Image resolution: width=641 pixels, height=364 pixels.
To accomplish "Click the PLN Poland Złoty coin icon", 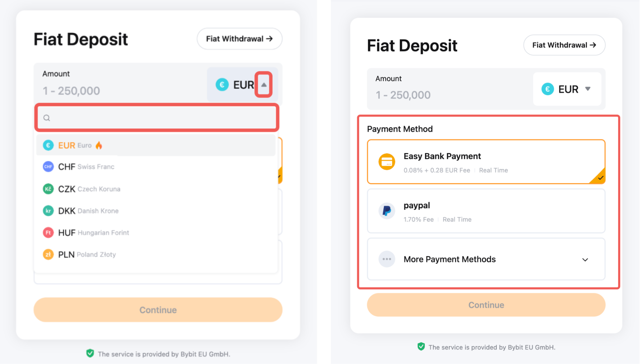I will [x=48, y=254].
